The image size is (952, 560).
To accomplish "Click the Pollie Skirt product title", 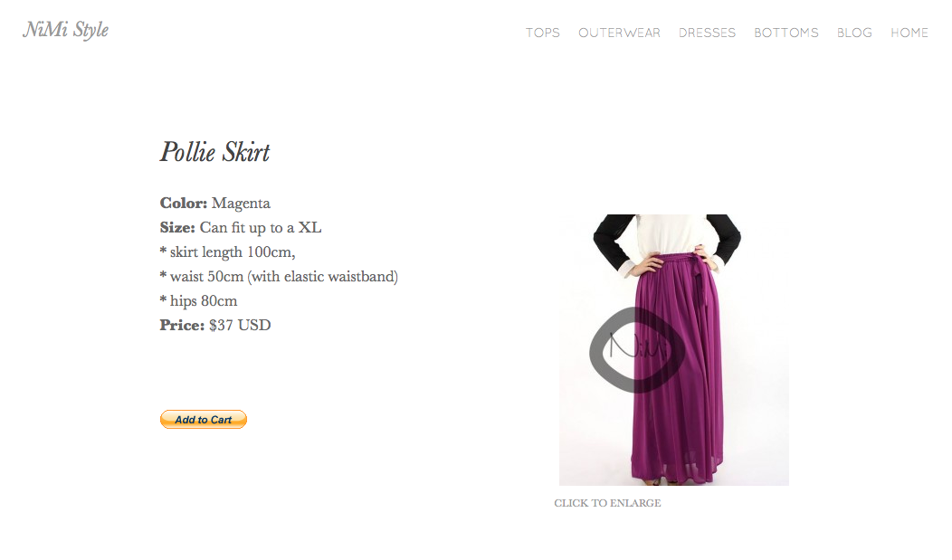I will [x=215, y=152].
